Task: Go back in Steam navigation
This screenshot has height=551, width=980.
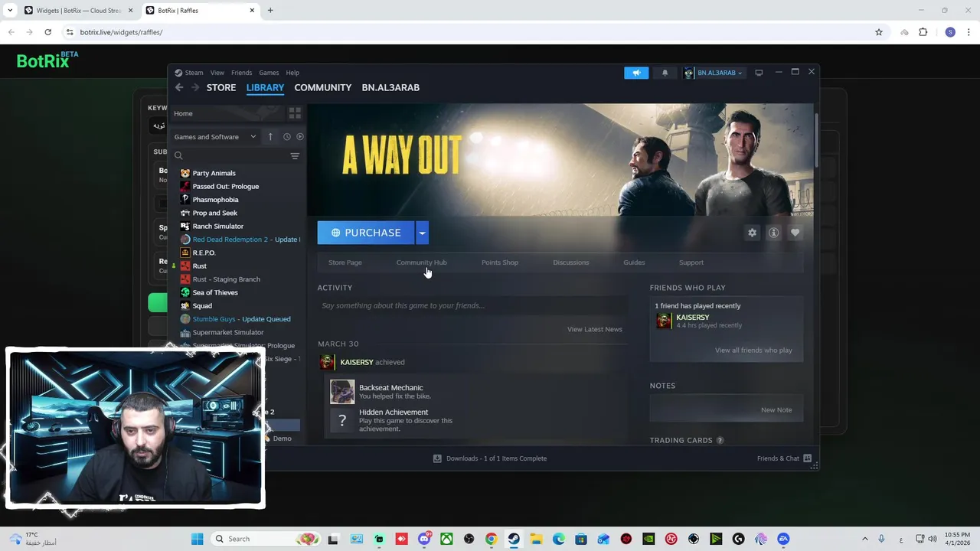Action: coord(179,87)
